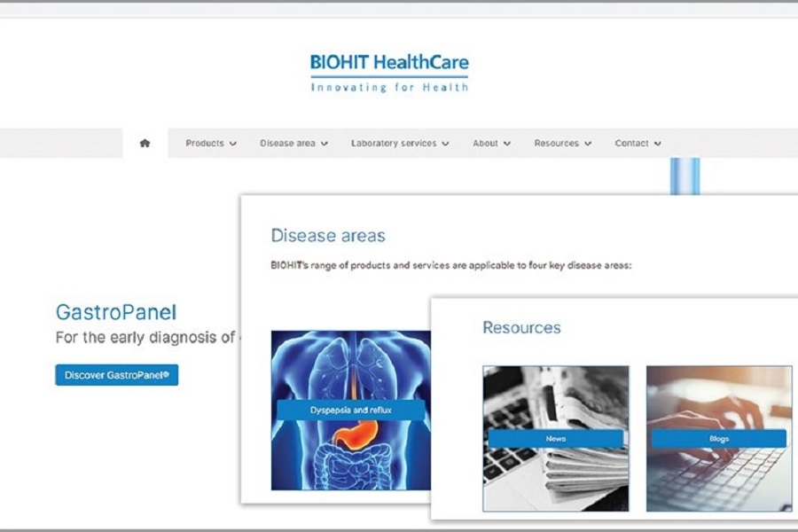Expand the Resources chevron arrow

pyautogui.click(x=588, y=144)
